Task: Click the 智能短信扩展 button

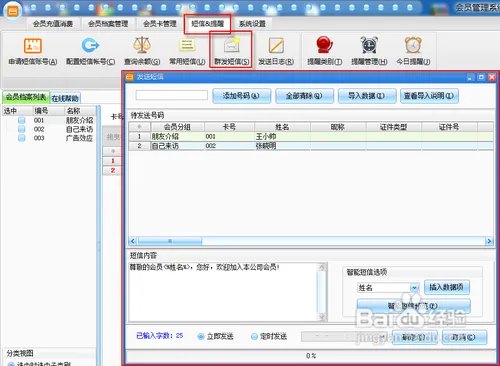Action: coord(413,306)
